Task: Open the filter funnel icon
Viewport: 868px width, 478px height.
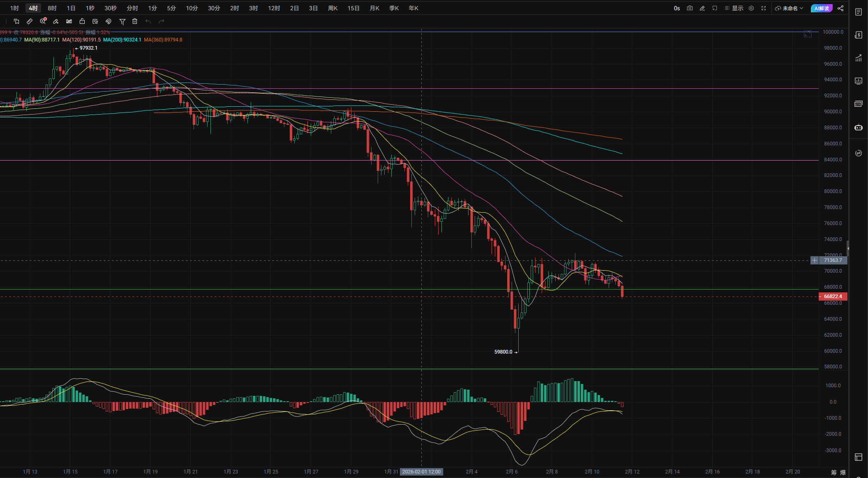Action: pyautogui.click(x=122, y=21)
